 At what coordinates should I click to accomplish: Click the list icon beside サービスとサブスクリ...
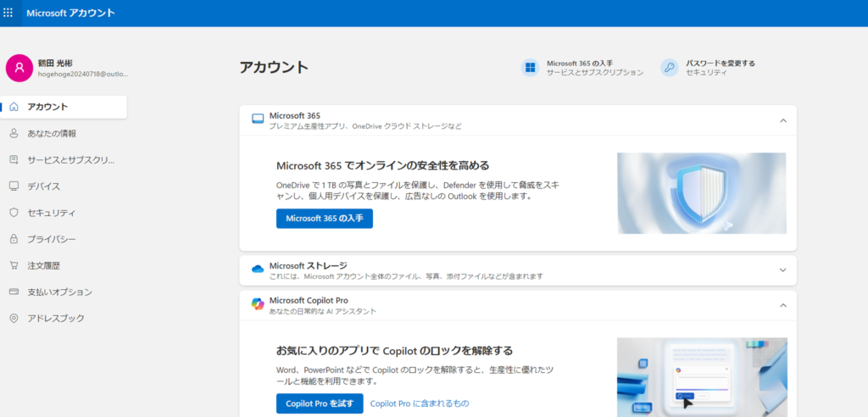[x=14, y=160]
